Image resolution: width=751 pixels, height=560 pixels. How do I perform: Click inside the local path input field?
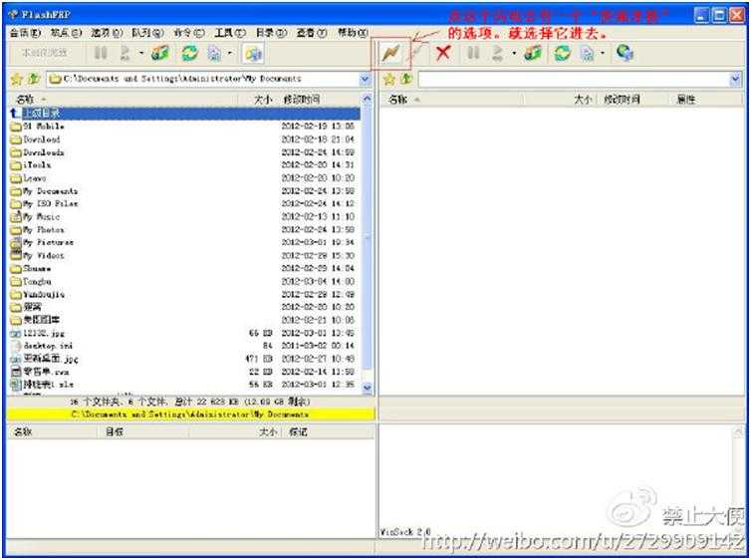[203, 79]
